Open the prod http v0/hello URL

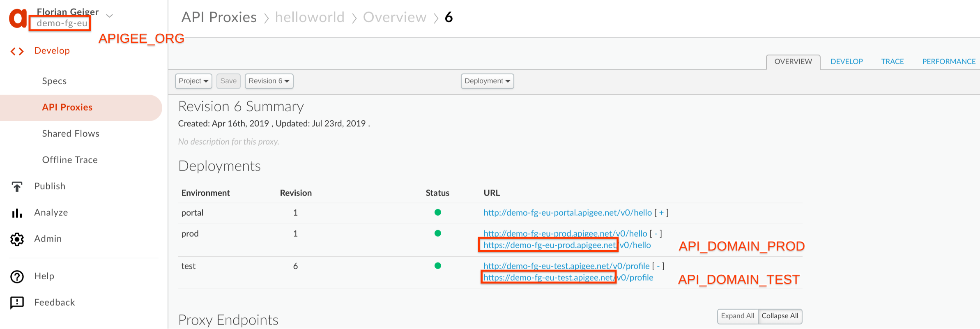565,234
